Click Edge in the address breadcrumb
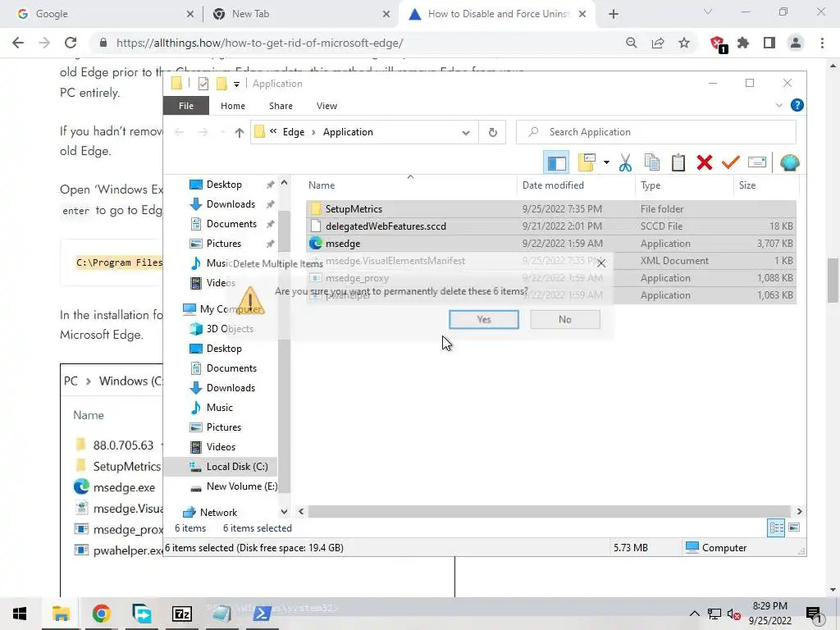Viewport: 840px width, 630px height. pos(293,132)
